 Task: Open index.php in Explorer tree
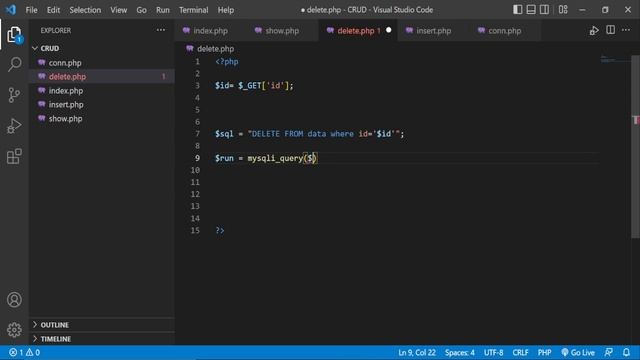click(66, 91)
